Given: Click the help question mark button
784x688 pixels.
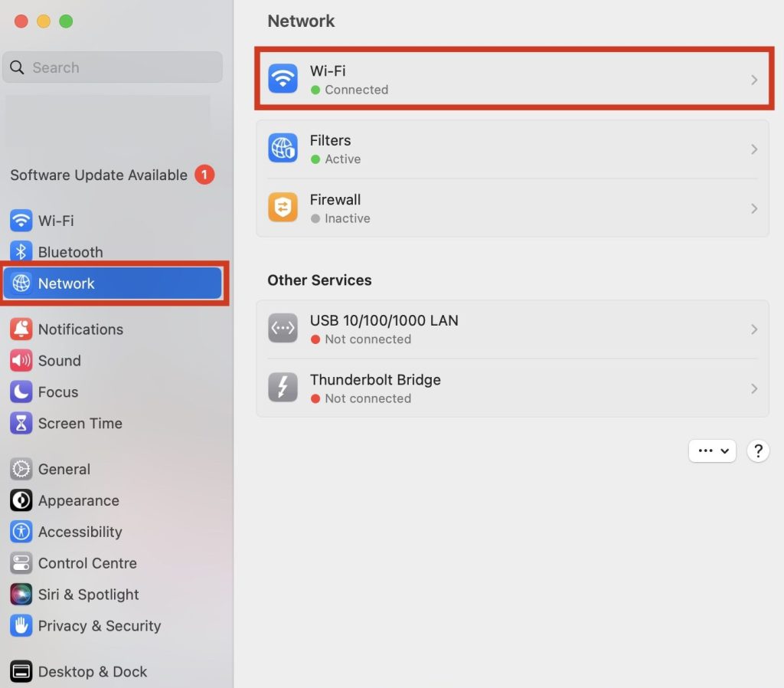Looking at the screenshot, I should coord(758,450).
